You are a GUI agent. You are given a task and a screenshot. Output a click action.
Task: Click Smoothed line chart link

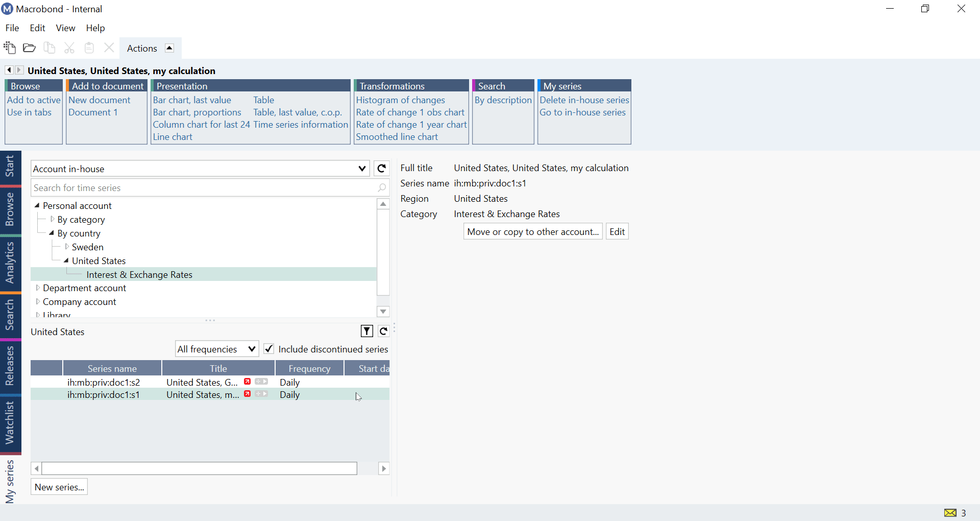397,137
